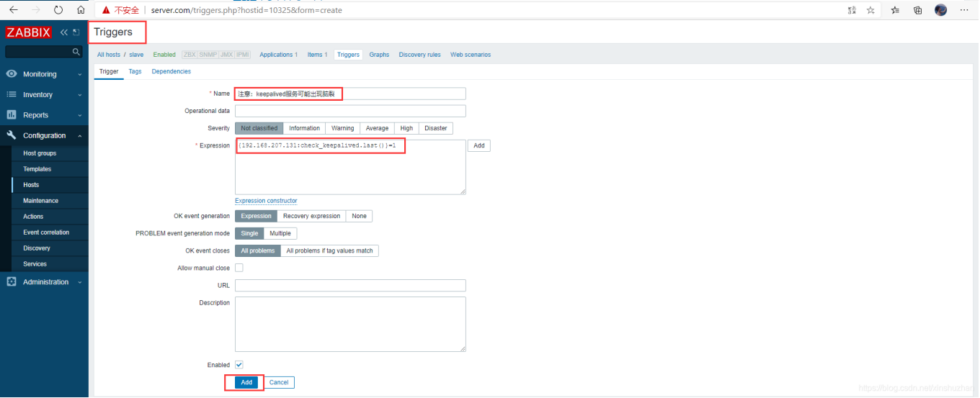The height and width of the screenshot is (398, 980).
Task: Switch to the Dependencies tab
Action: tap(171, 71)
